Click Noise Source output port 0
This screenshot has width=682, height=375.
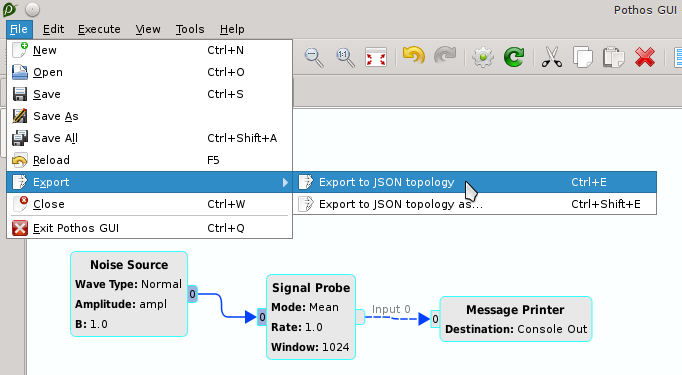pos(192,294)
